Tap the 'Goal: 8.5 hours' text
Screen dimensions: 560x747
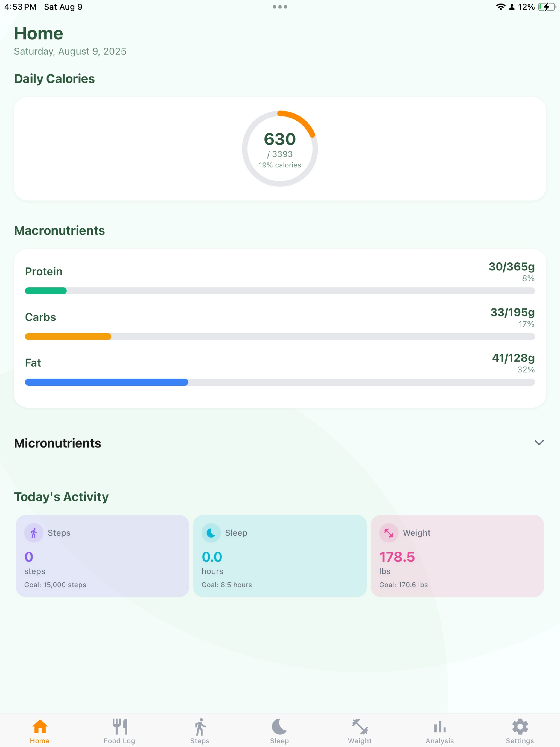pos(227,585)
